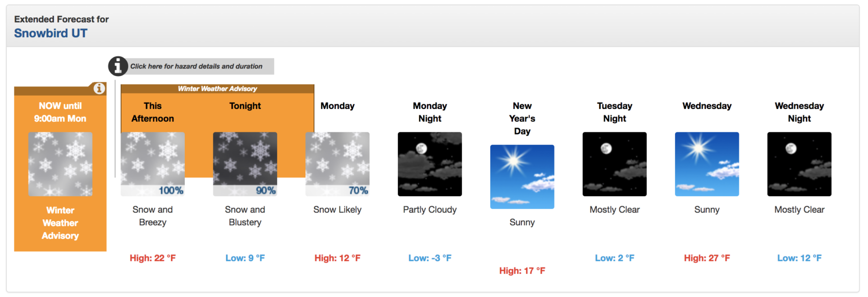Click the High: 22 °F temperature text
Screen dimensions: 868x297
pos(153,258)
